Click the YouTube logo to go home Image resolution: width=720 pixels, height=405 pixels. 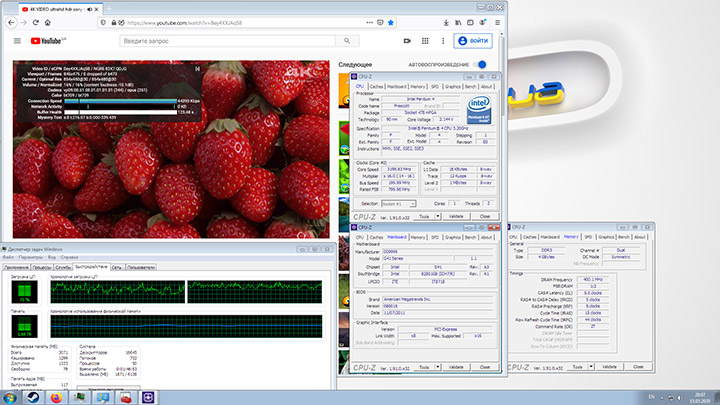tap(46, 41)
